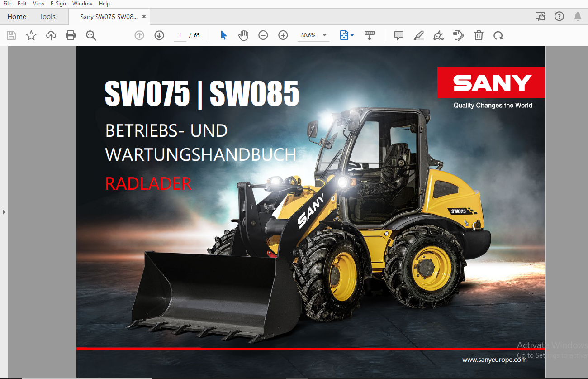Click the Delete trash icon
Screen dimensions: 588x379
coord(479,35)
